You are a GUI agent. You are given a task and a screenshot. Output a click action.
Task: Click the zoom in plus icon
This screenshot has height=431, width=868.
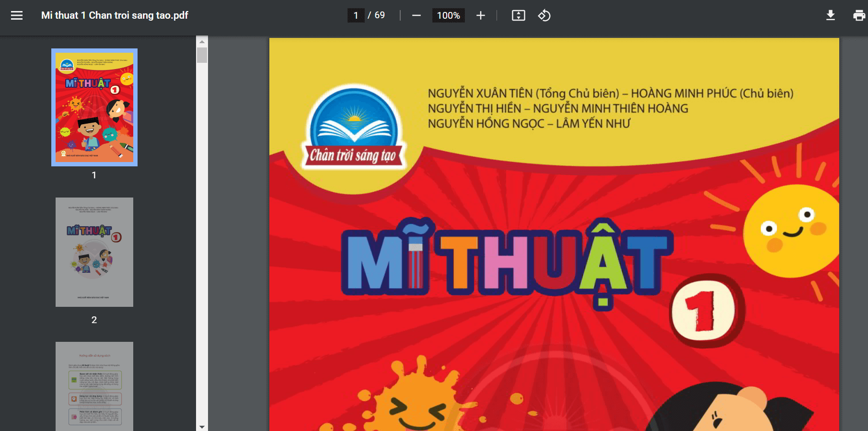pyautogui.click(x=481, y=15)
